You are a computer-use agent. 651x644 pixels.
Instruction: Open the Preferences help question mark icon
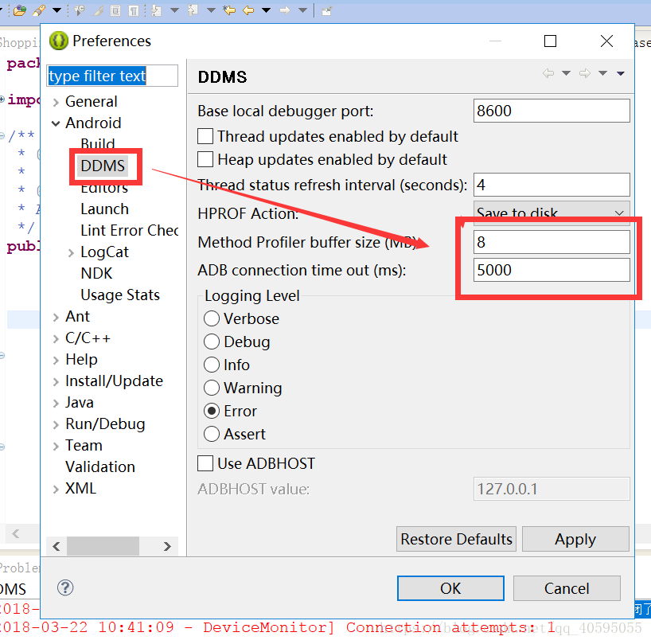65,587
